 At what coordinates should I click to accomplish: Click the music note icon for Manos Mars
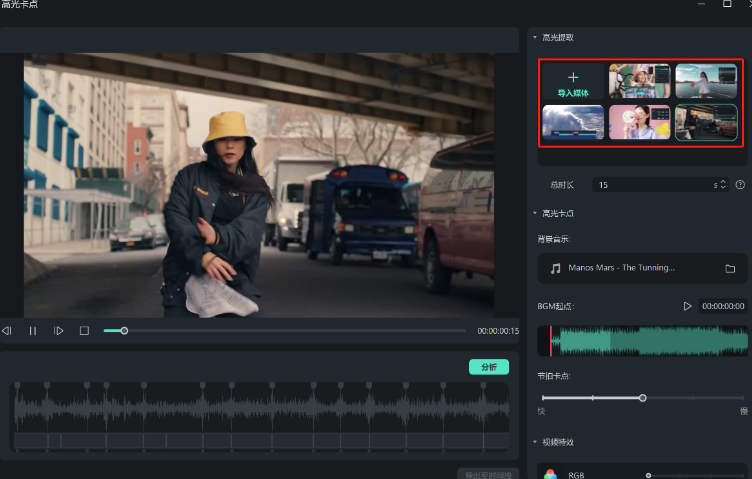555,269
